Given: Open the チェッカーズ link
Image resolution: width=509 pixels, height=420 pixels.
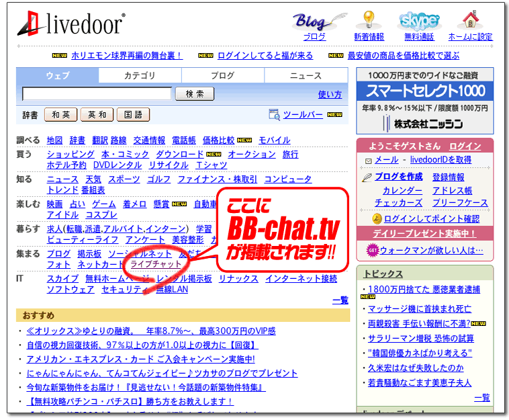Looking at the screenshot, I should coord(399,203).
